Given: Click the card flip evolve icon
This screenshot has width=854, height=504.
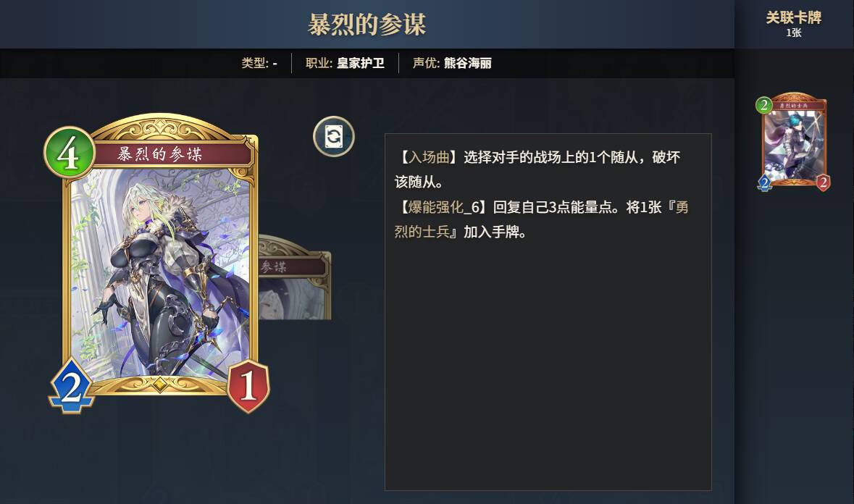Looking at the screenshot, I should pyautogui.click(x=334, y=137).
